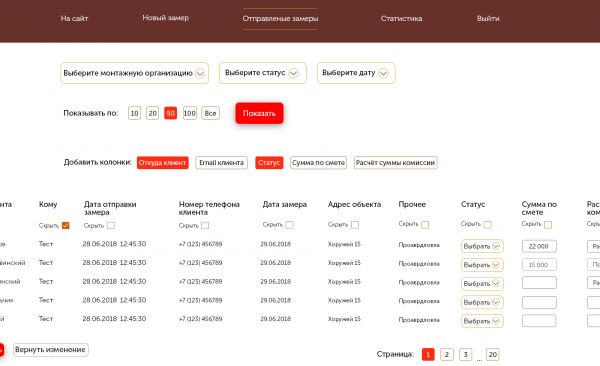600x366 pixels.
Task: Check Скрыть under the Статус column header
Action: [488, 225]
